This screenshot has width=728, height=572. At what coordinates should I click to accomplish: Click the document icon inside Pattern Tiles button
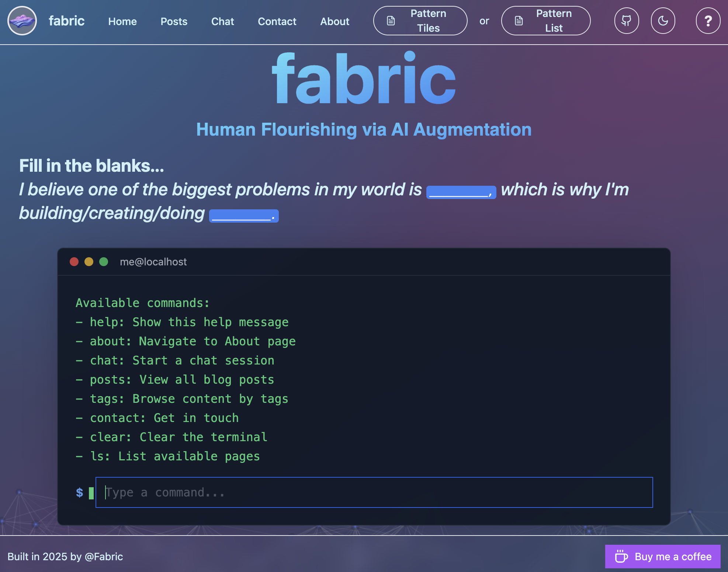pyautogui.click(x=390, y=21)
